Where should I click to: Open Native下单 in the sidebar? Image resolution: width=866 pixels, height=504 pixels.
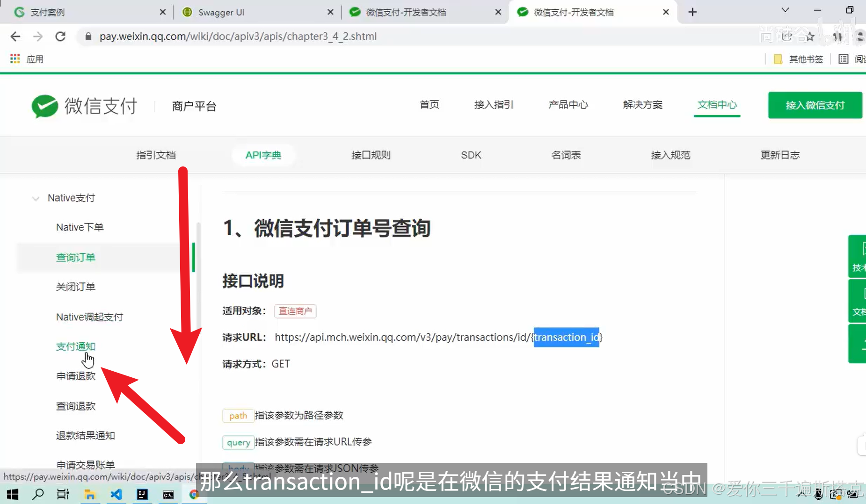tap(80, 227)
